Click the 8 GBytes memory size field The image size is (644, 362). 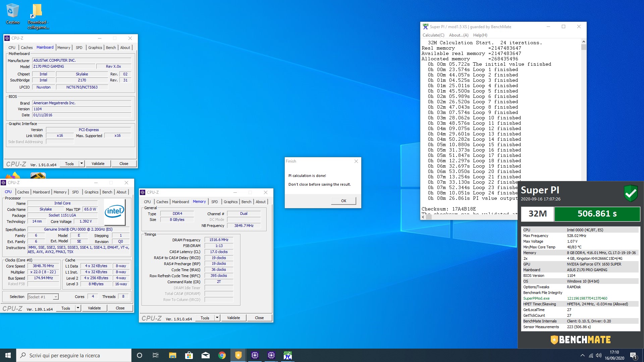[177, 220]
